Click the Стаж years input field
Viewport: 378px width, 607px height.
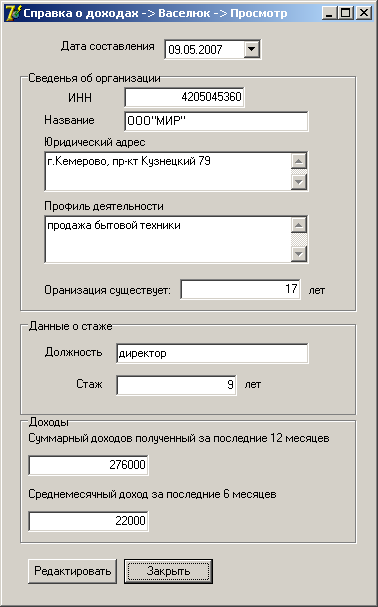pos(176,385)
